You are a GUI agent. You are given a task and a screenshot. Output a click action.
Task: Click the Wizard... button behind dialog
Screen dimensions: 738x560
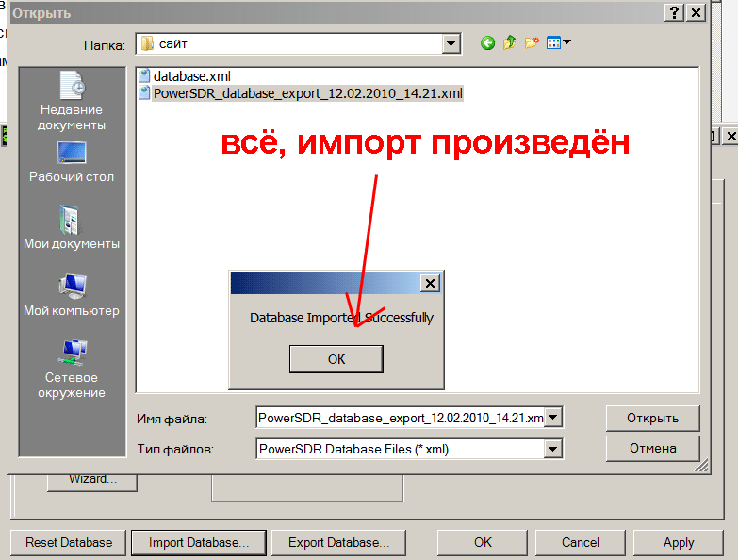92,482
